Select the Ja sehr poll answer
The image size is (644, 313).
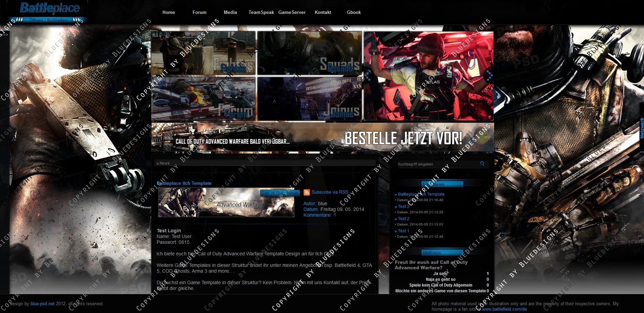pyautogui.click(x=441, y=274)
